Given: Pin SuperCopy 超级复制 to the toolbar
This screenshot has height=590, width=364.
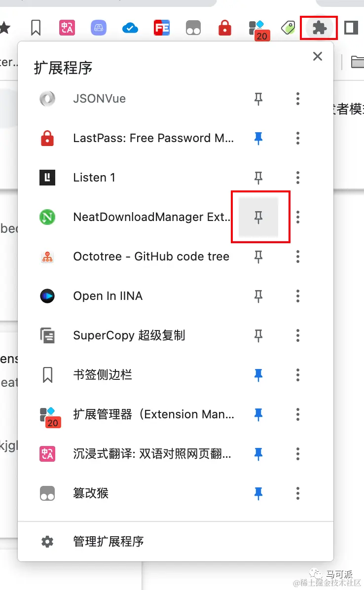Looking at the screenshot, I should point(258,335).
